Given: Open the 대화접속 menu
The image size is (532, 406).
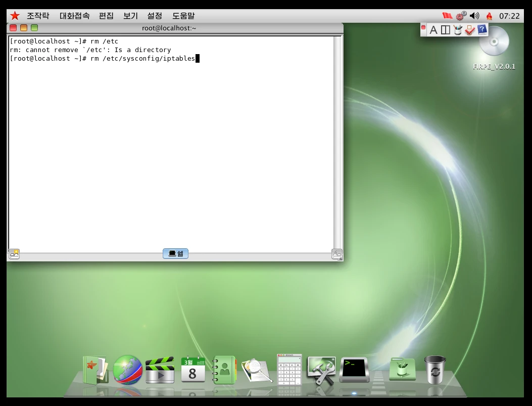Looking at the screenshot, I should point(74,16).
